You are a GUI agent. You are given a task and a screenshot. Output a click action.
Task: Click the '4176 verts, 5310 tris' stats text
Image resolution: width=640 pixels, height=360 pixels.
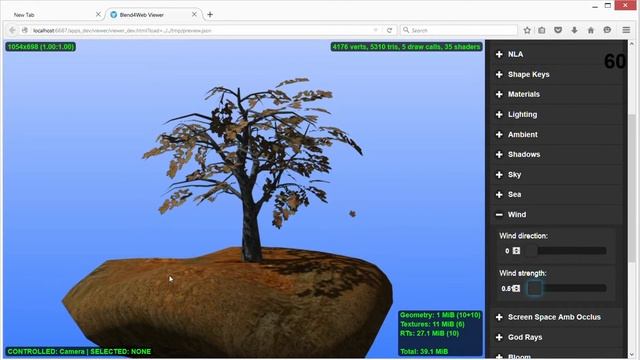click(x=406, y=47)
